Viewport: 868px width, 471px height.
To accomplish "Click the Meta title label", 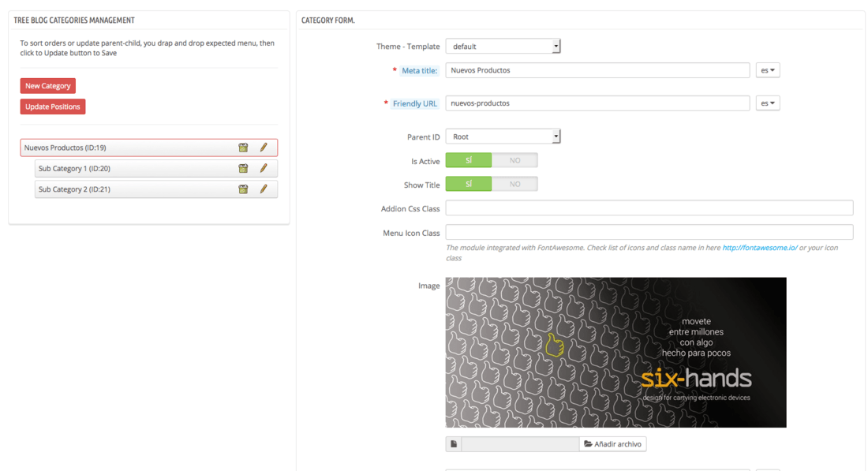I will pos(419,70).
